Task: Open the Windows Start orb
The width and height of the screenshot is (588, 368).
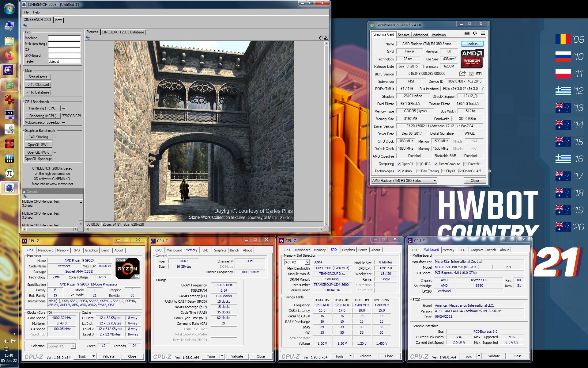Action: (9, 9)
